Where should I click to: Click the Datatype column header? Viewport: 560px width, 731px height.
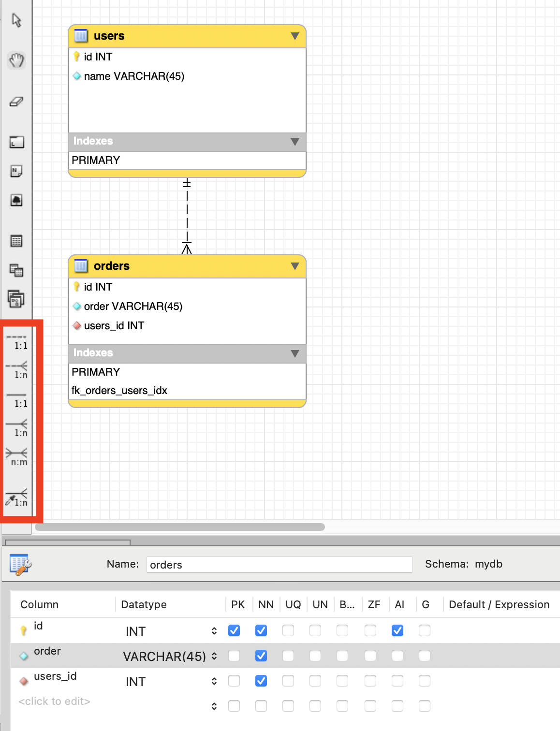tap(144, 604)
